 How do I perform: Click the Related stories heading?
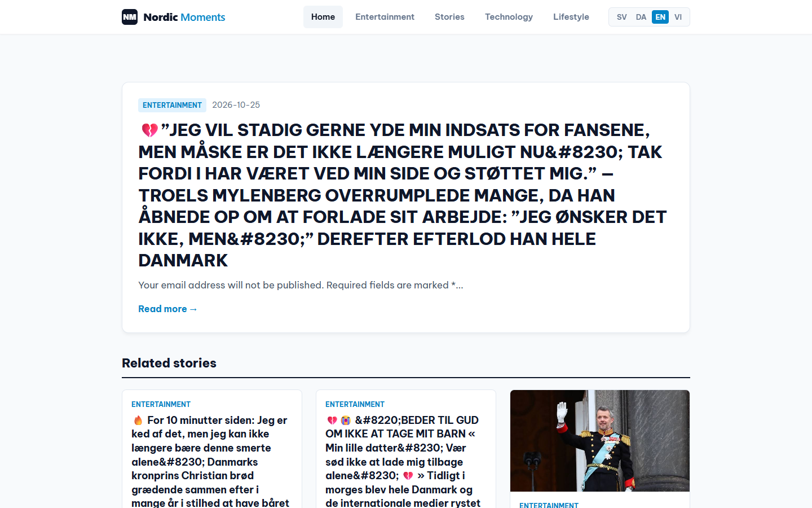tap(169, 363)
